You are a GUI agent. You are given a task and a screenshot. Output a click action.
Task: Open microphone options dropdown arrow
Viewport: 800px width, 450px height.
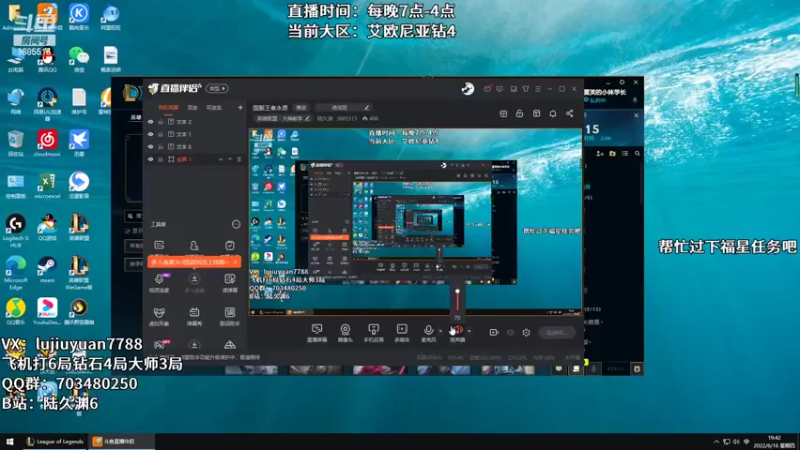(x=441, y=331)
